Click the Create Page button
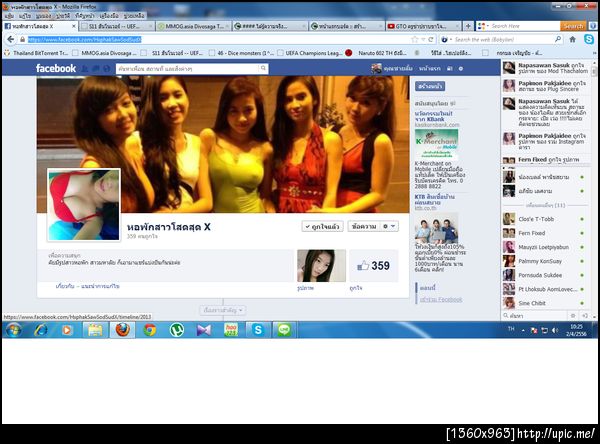This screenshot has height=444, width=600. [x=430, y=87]
